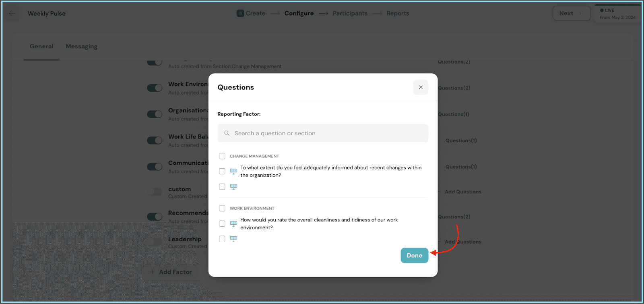Turn on the Leadership factor toggle

155,242
